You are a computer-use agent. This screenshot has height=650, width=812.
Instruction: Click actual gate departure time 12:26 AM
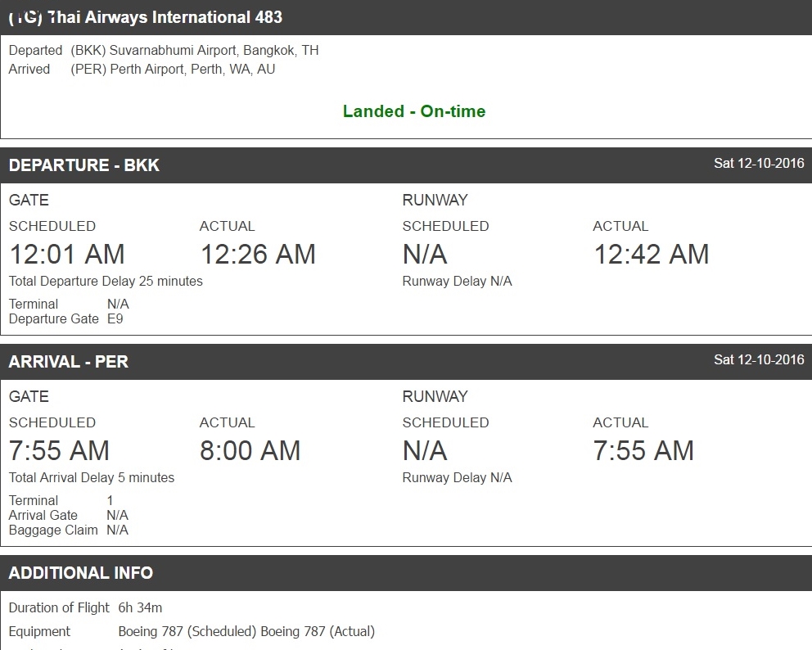tap(258, 254)
